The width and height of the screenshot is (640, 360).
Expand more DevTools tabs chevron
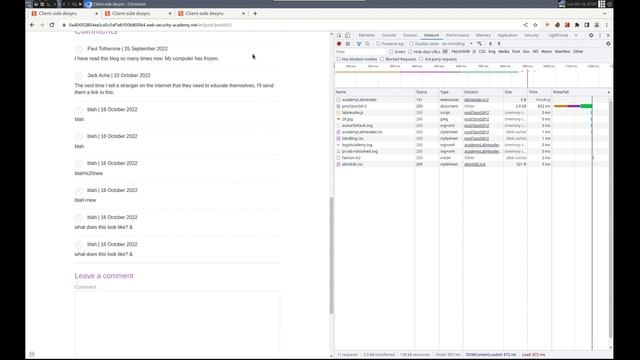[x=576, y=36]
